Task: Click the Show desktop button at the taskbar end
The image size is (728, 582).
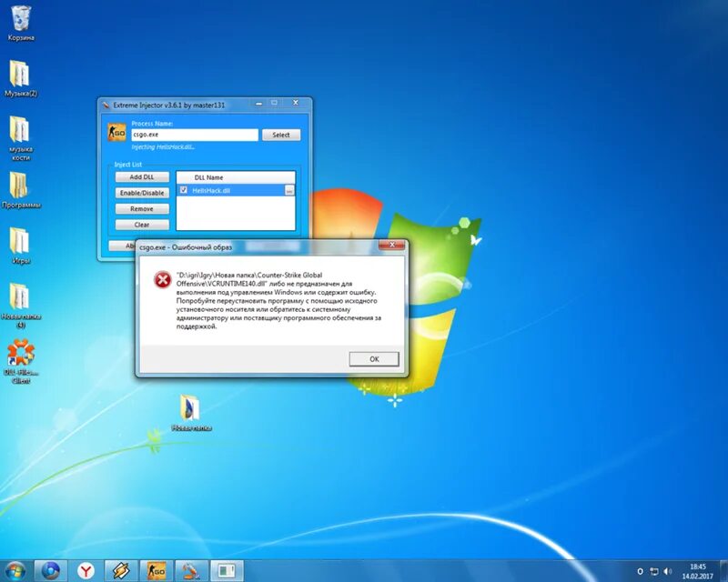Action: click(723, 571)
